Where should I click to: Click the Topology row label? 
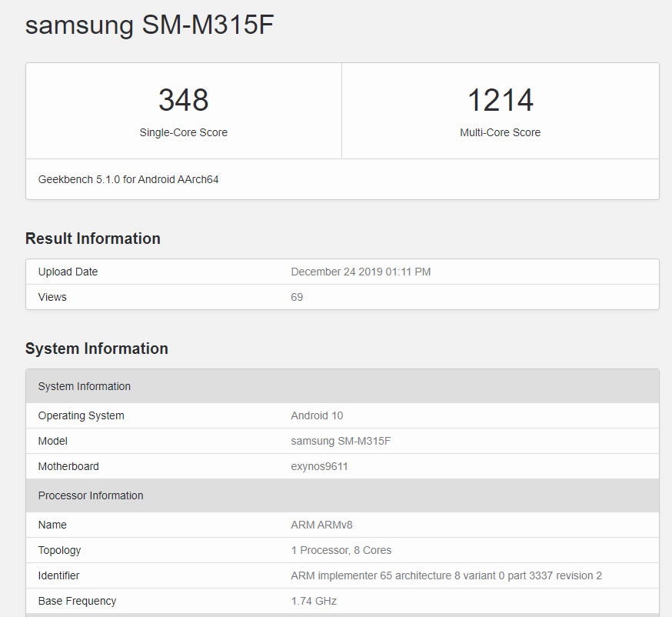click(59, 551)
